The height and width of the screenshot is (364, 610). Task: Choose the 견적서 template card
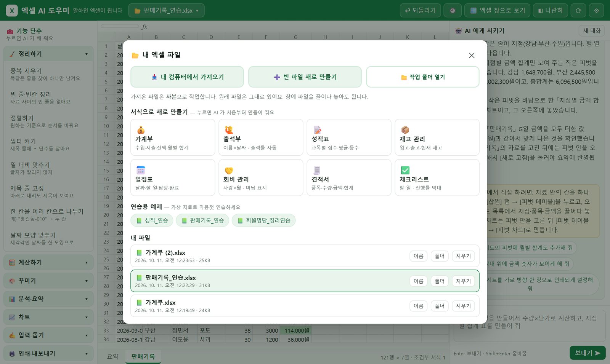coord(349,177)
